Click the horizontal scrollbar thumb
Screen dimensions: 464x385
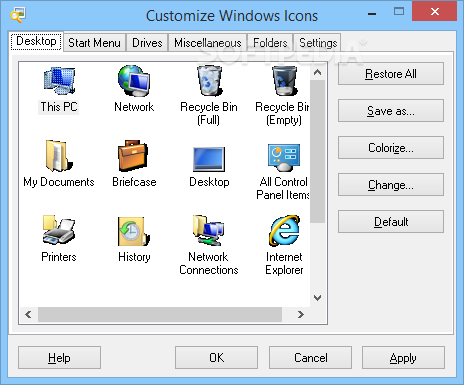(x=160, y=314)
